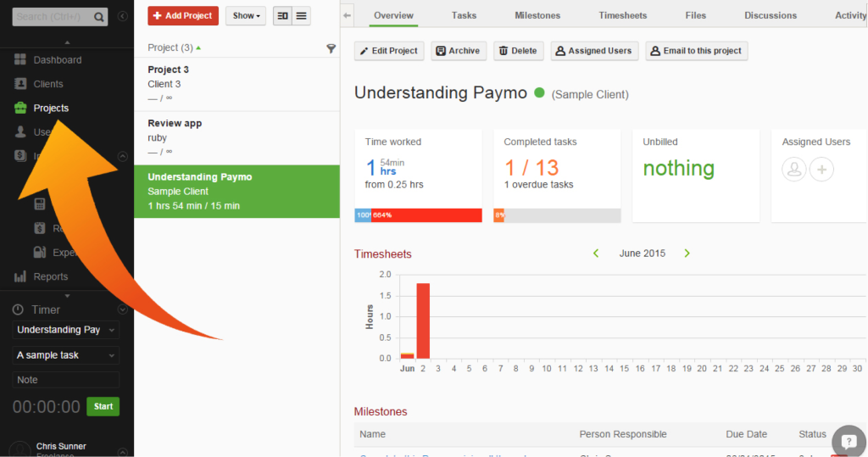Click the Archive button
Screen dimensions: 868x457
coord(459,51)
